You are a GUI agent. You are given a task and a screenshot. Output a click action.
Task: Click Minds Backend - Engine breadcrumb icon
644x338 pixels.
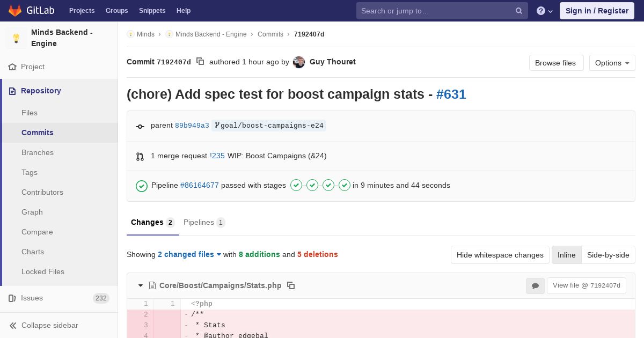[169, 34]
